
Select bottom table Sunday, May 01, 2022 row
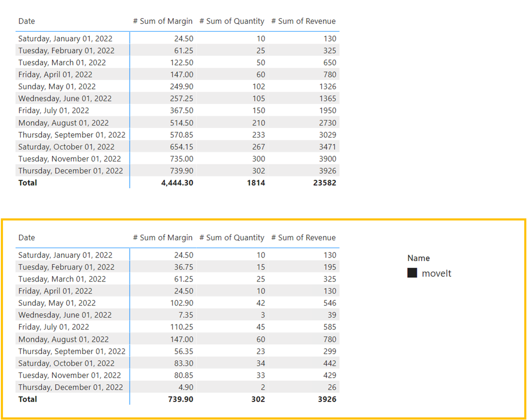point(177,303)
